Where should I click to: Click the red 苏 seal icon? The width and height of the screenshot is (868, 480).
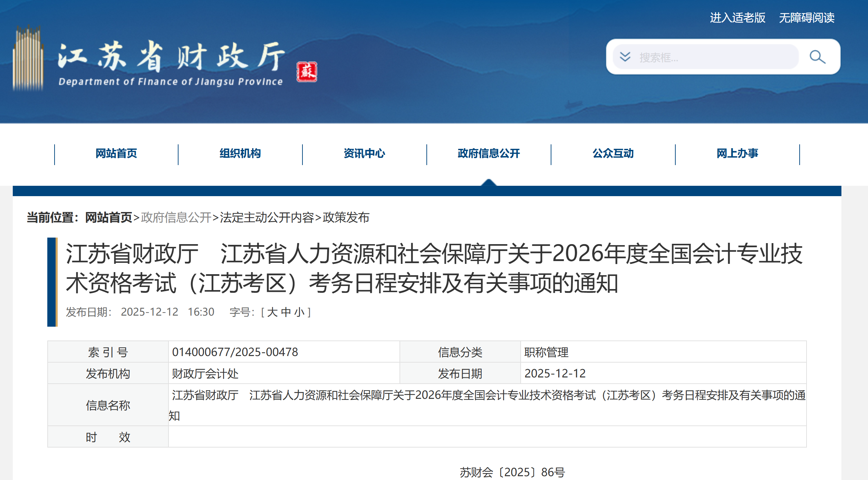(307, 72)
